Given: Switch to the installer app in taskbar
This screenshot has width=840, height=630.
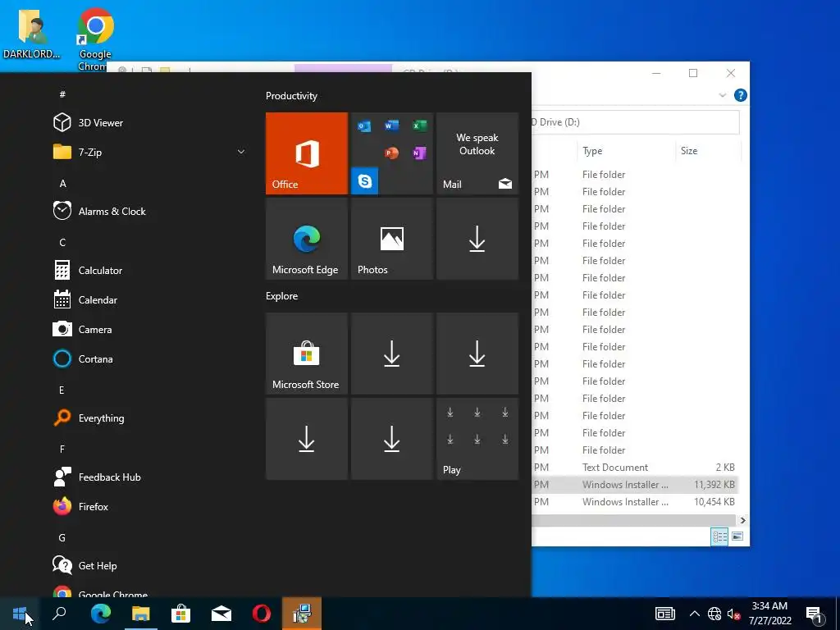Looking at the screenshot, I should pyautogui.click(x=302, y=614).
